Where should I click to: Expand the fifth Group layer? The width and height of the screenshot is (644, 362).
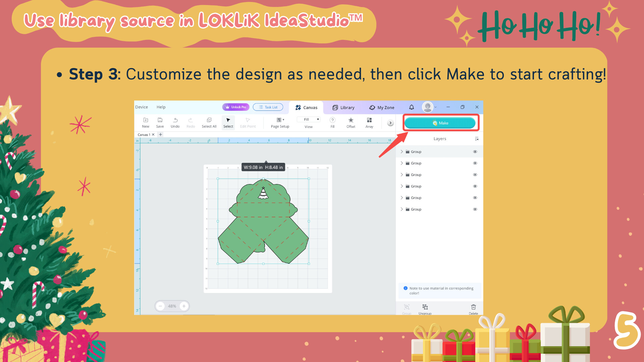click(401, 198)
